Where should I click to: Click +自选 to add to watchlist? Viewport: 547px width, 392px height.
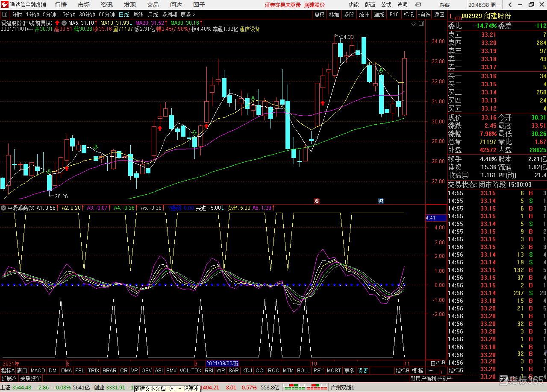coord(423,15)
